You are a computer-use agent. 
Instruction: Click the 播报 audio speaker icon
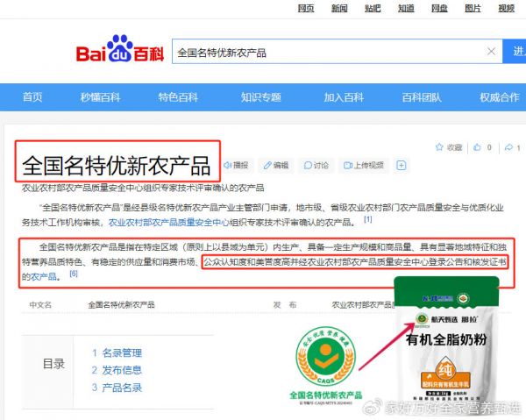(x=228, y=166)
